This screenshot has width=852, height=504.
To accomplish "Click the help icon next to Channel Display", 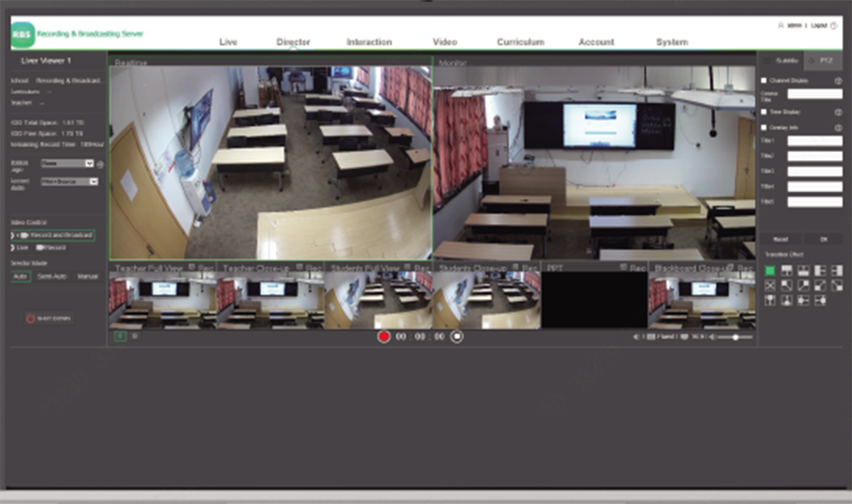I will coord(838,80).
